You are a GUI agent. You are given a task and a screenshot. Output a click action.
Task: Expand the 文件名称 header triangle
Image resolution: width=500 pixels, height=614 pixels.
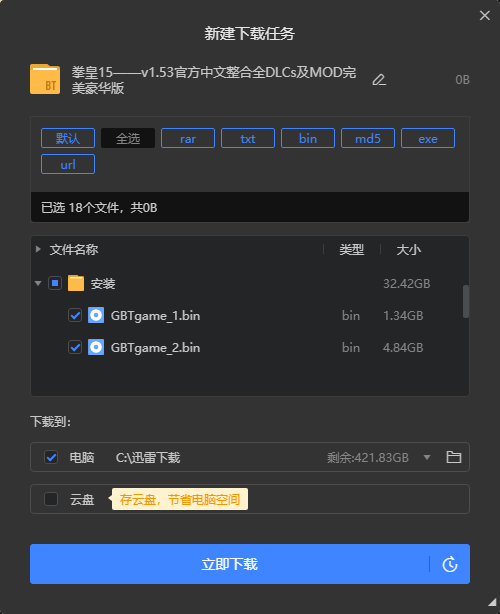tap(38, 249)
